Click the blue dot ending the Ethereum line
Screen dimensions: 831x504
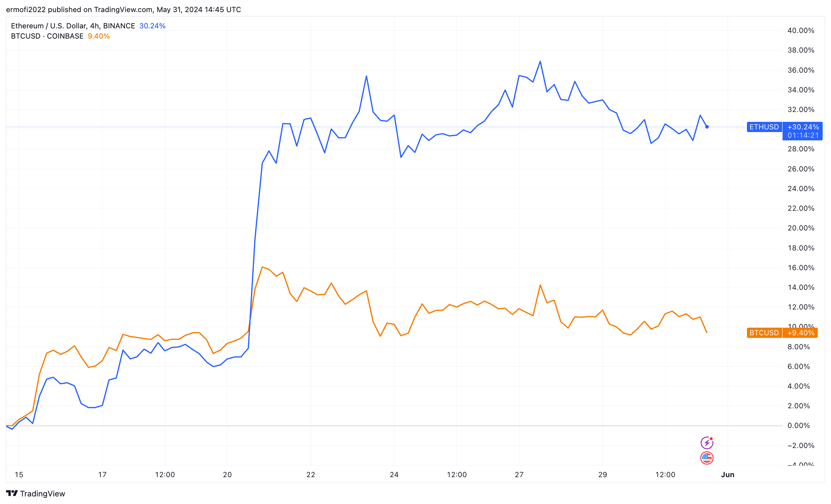tap(707, 127)
